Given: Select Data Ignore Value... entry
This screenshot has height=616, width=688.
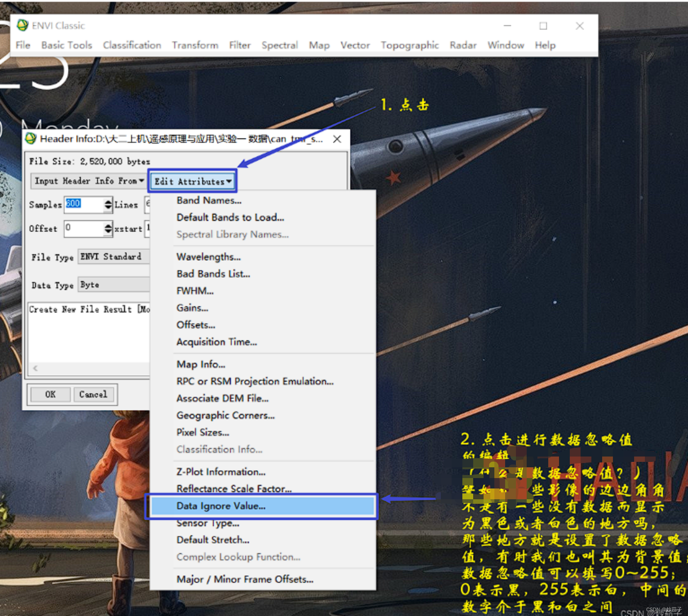Looking at the screenshot, I should click(x=262, y=506).
